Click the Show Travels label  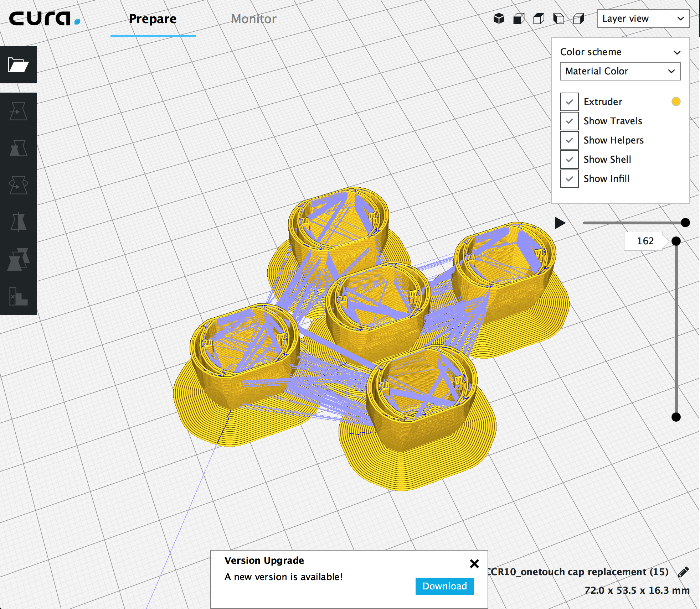click(613, 121)
